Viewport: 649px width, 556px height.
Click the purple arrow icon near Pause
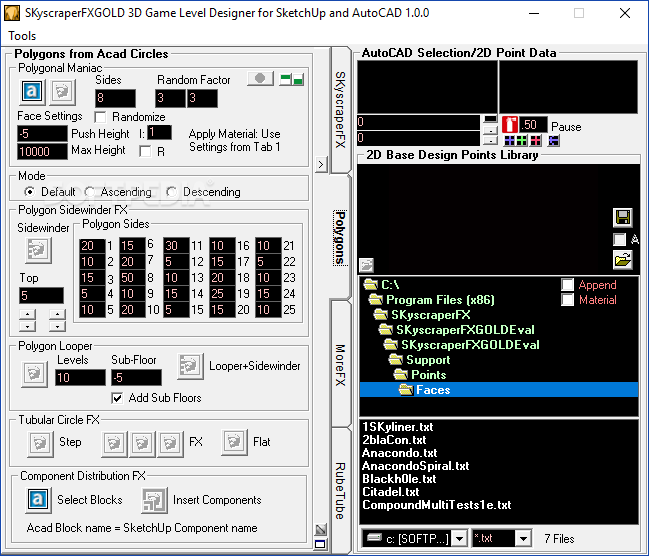coord(554,141)
